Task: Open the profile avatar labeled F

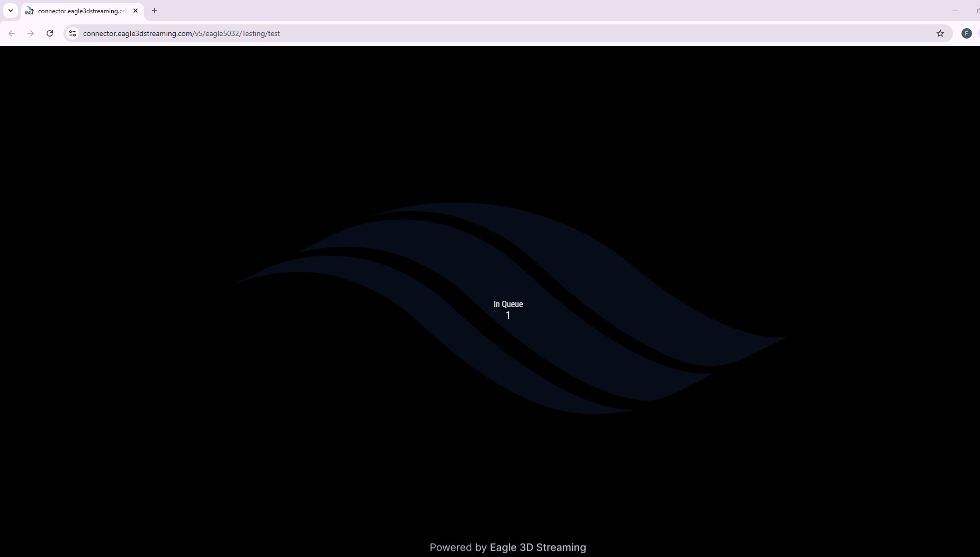Action: coord(967,33)
